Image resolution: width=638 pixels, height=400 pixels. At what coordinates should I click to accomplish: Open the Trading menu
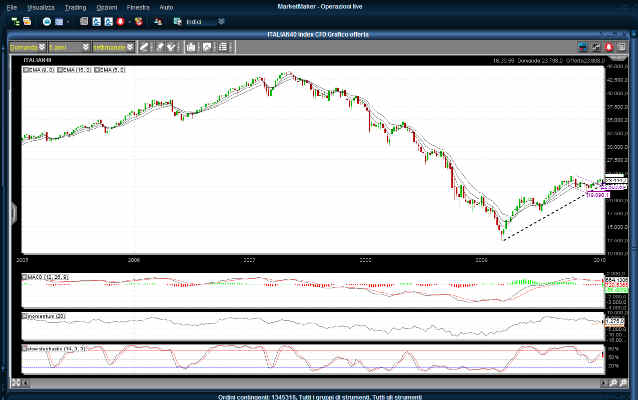click(x=75, y=7)
